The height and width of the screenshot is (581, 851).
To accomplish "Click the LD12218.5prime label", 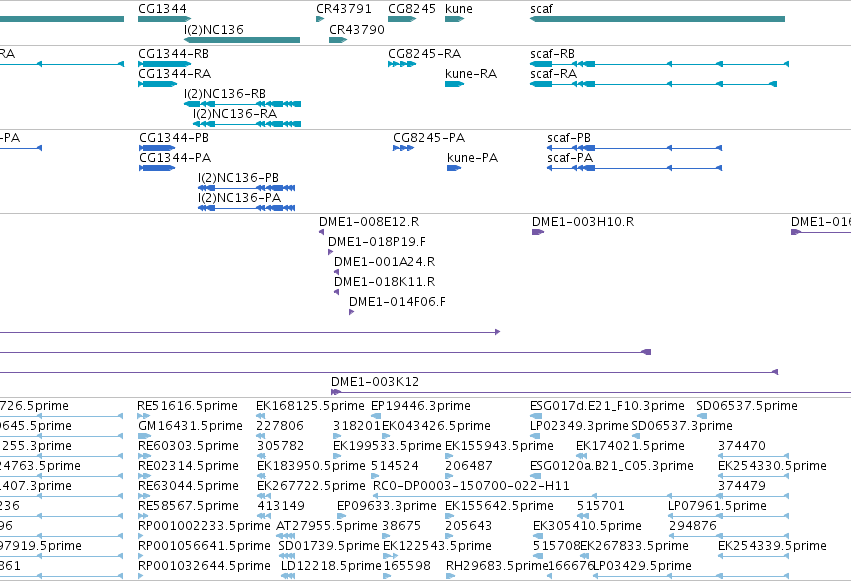I will click(331, 566).
